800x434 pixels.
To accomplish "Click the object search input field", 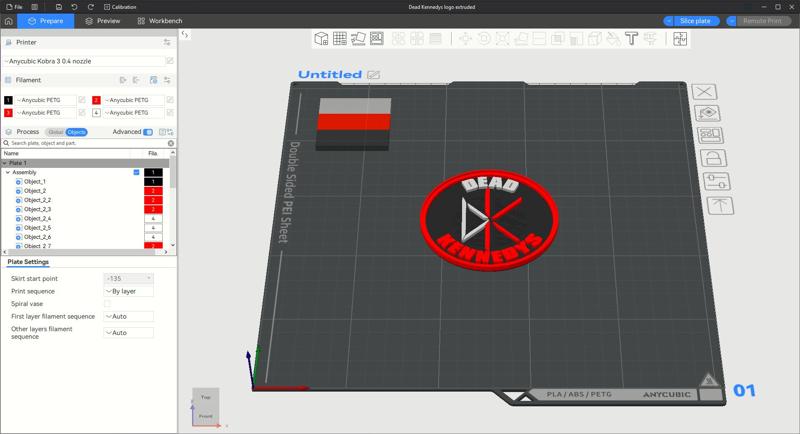I will pyautogui.click(x=88, y=143).
